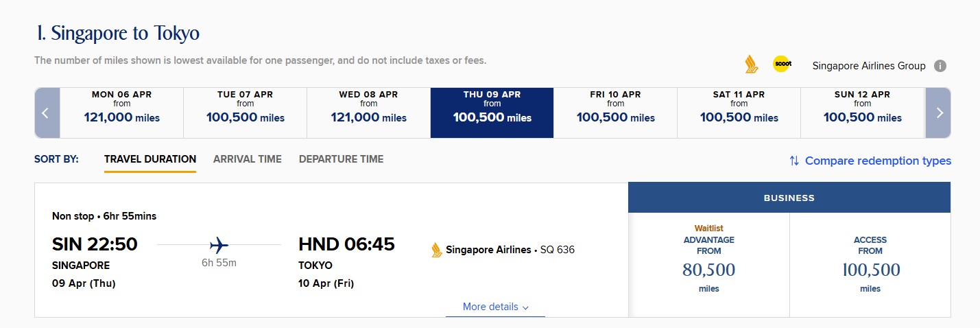Screen dimensions: 980x328
Task: Select the Tue 07 Apr date tab
Action: 246,113
